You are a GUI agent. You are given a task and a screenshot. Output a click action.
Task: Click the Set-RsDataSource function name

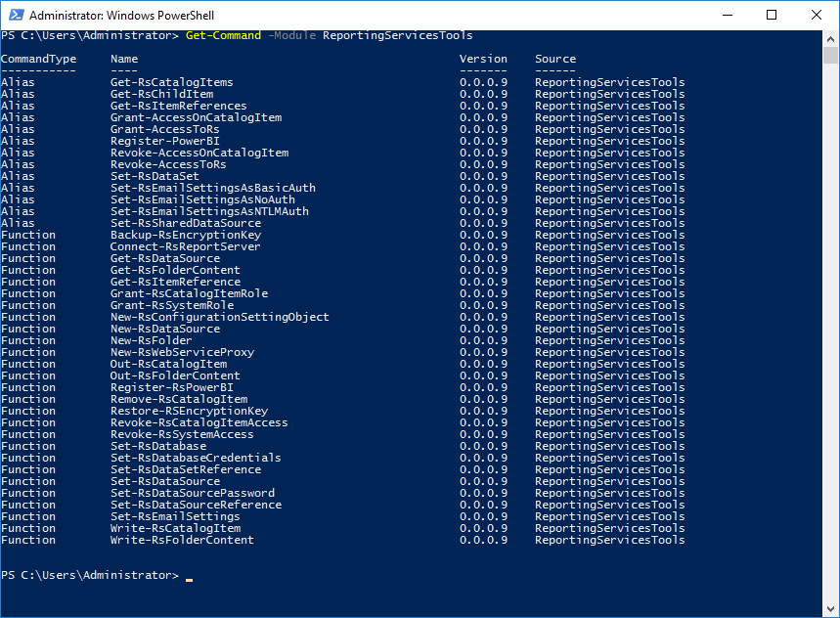(165, 482)
